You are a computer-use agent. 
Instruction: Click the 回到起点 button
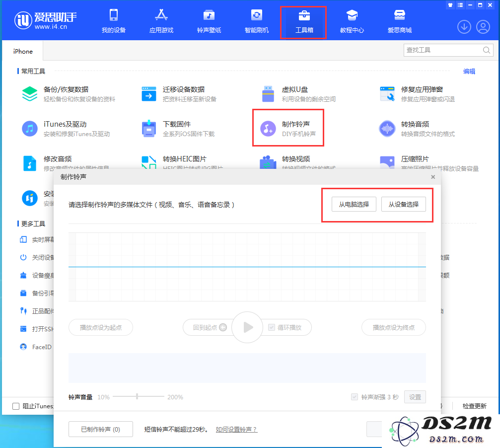click(x=209, y=327)
